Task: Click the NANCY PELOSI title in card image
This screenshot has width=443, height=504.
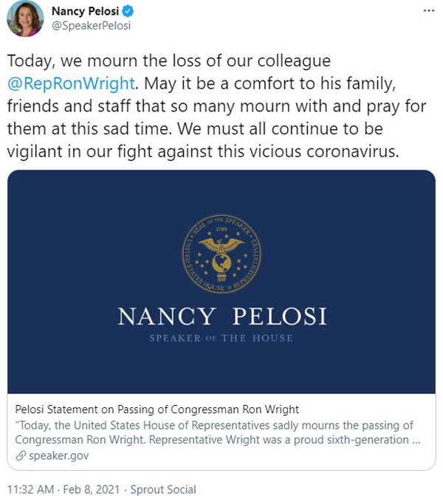Action: pos(222,317)
